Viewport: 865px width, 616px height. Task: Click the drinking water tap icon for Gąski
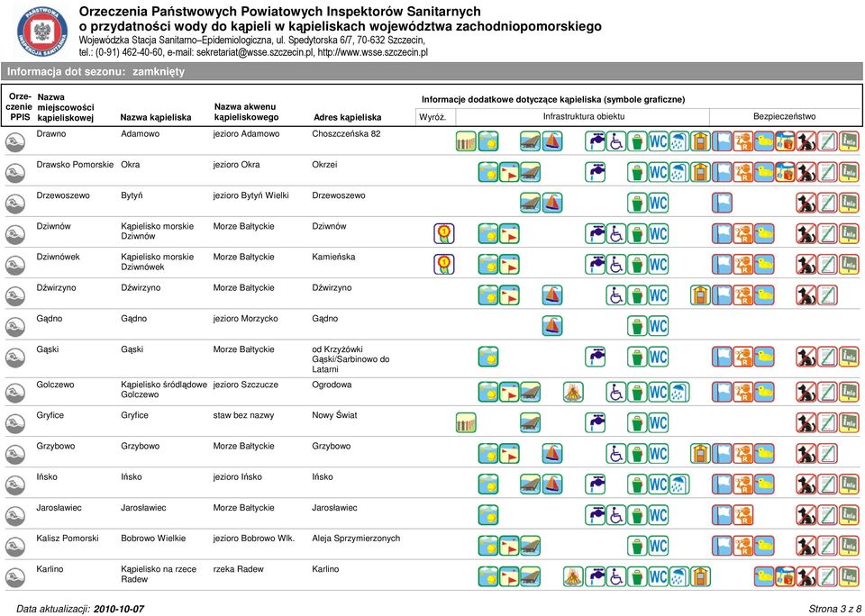[596, 357]
